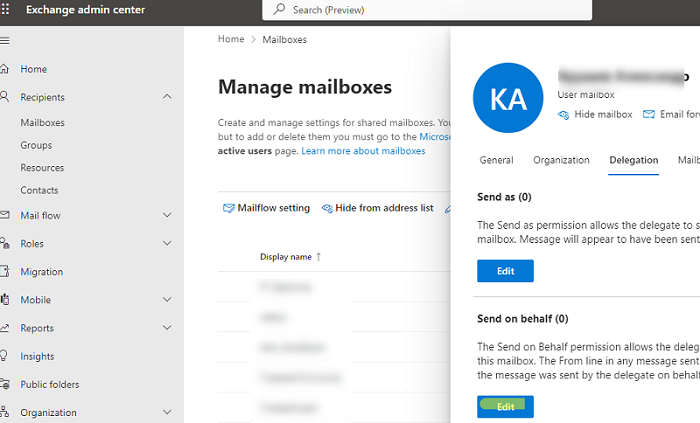700x423 pixels.
Task: Click the Email forwarding envelope icon
Action: click(x=649, y=115)
